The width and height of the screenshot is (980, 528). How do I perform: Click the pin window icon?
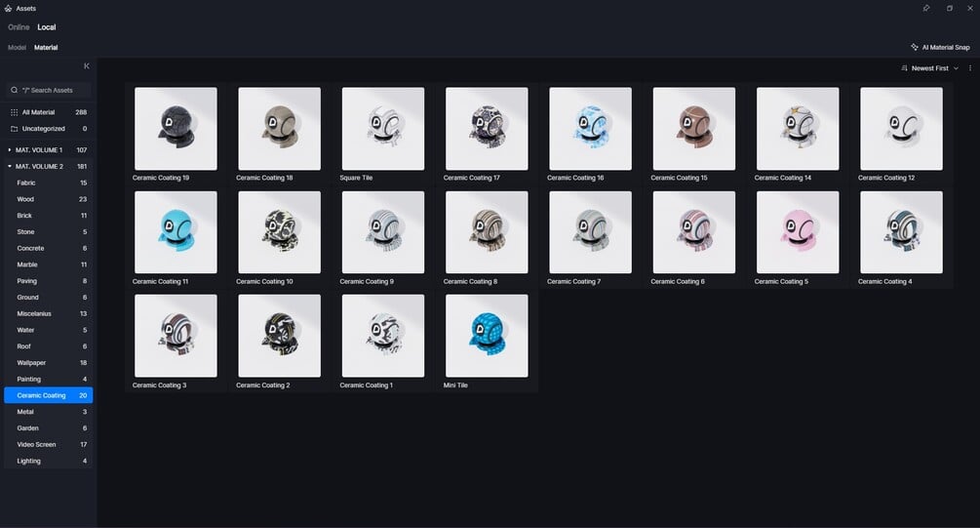(926, 8)
